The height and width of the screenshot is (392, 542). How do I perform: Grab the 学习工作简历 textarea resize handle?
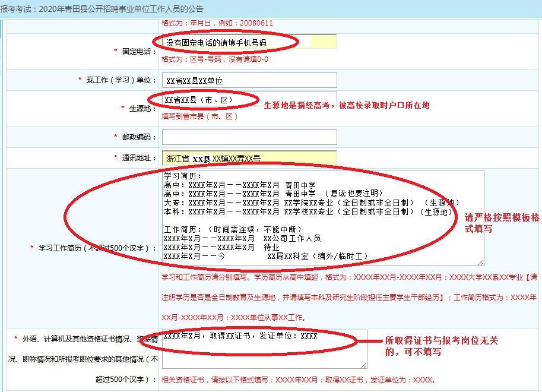(480, 261)
